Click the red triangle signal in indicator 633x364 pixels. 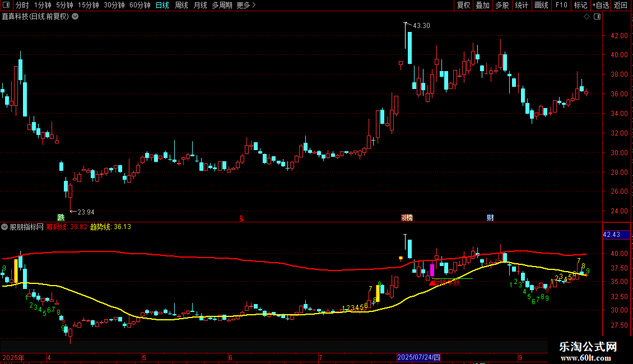pos(432,282)
